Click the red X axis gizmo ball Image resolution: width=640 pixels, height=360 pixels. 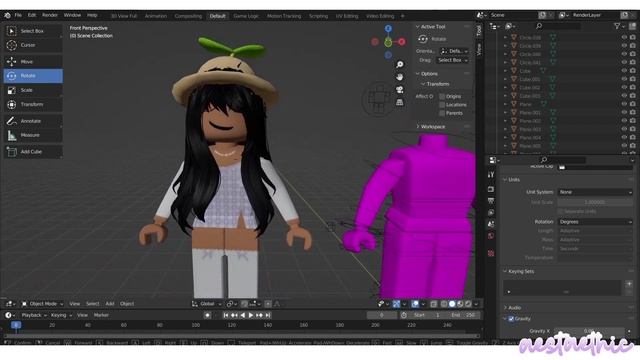click(x=402, y=42)
